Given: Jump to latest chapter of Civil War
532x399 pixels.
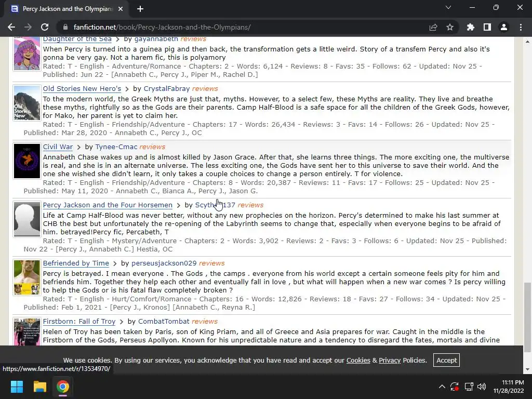Looking at the screenshot, I should click(x=79, y=147).
